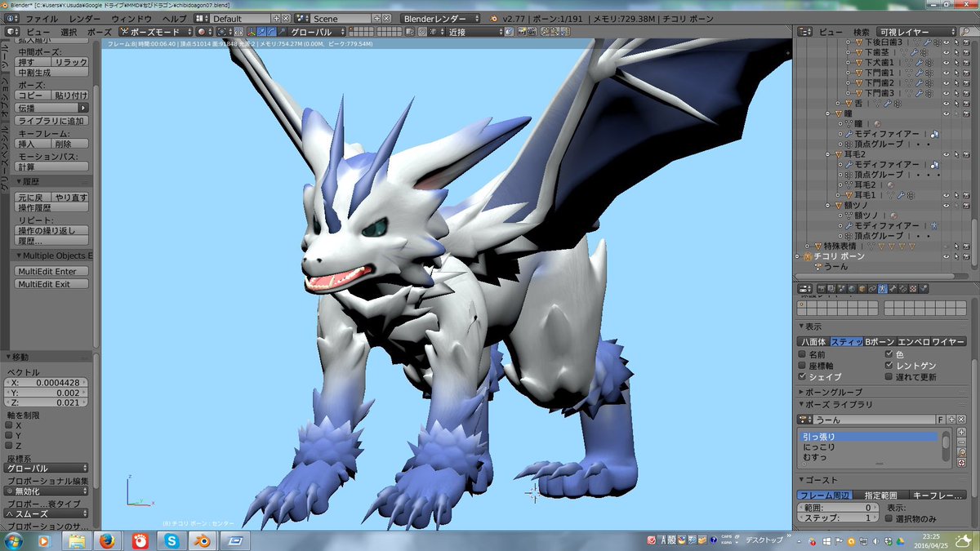Open the Blenderレンダー engine dropdown
Image resolution: width=980 pixels, height=551 pixels.
coord(441,18)
